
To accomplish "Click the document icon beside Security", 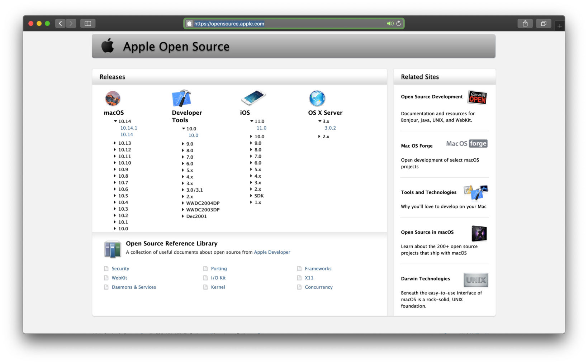I will [106, 269].
